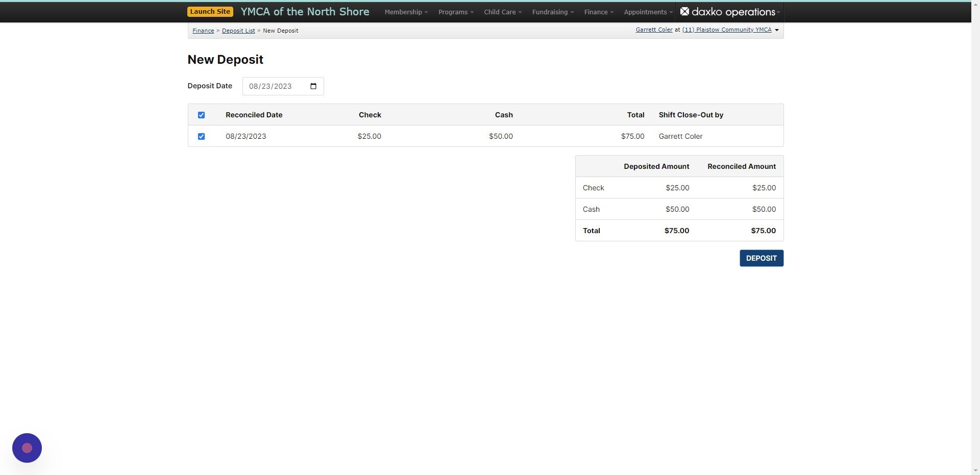The height and width of the screenshot is (475, 980).
Task: Click the New Deposit breadcrumb text
Action: [280, 31]
